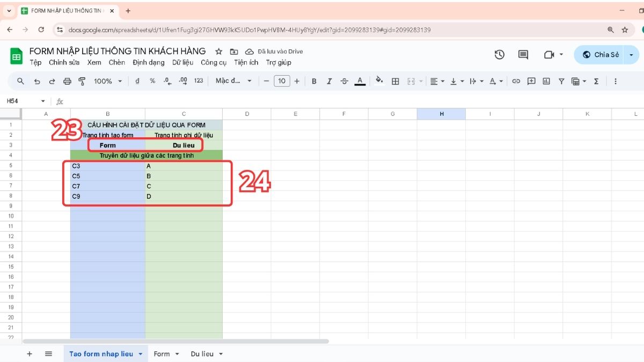Click the merge cells icon
Image resolution: width=644 pixels, height=362 pixels.
412,81
